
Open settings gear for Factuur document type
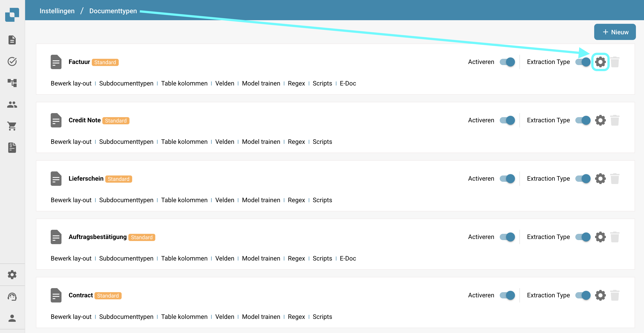[600, 62]
